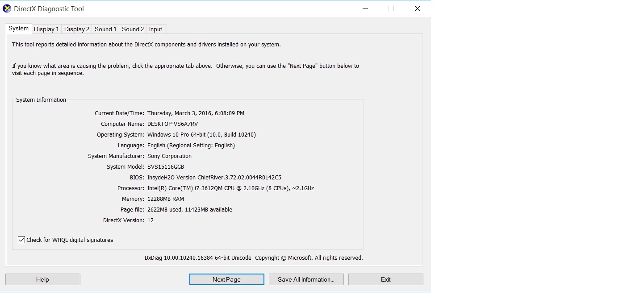Click the DirectX logo icon in title bar
This screenshot has width=644, height=295.
[x=7, y=8]
